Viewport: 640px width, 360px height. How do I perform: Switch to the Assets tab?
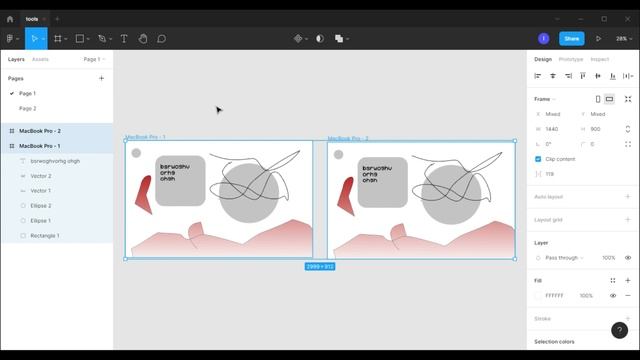click(x=40, y=59)
